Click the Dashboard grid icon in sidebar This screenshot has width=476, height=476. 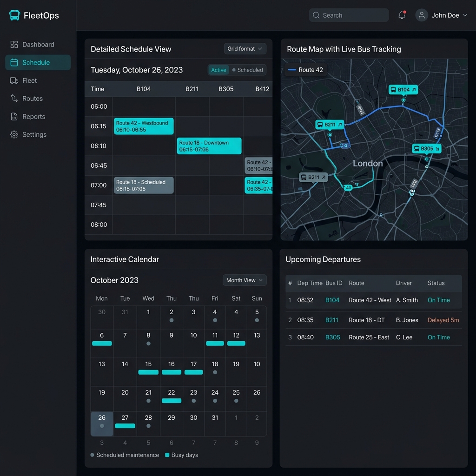[14, 45]
